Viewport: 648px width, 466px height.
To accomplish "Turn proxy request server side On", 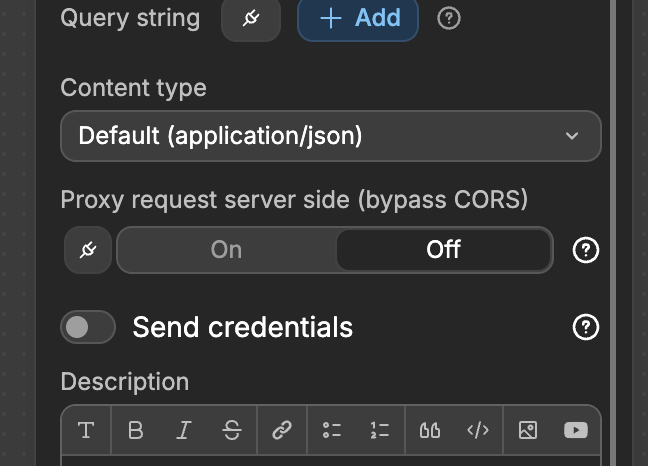I will click(x=227, y=250).
